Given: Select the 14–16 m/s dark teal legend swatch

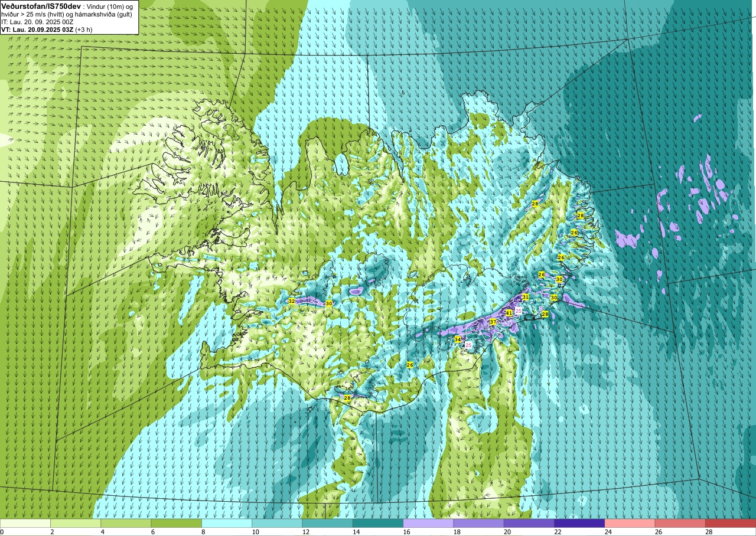Looking at the screenshot, I should (378, 523).
